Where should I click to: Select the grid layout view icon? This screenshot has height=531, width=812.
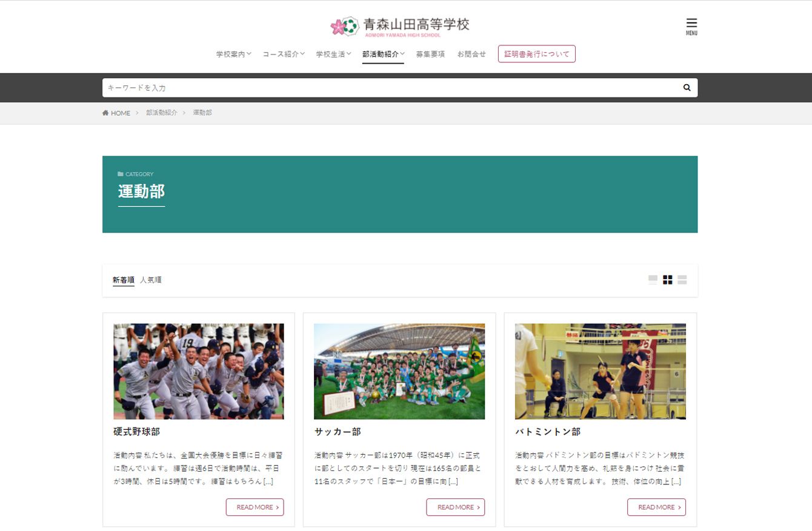tap(667, 280)
